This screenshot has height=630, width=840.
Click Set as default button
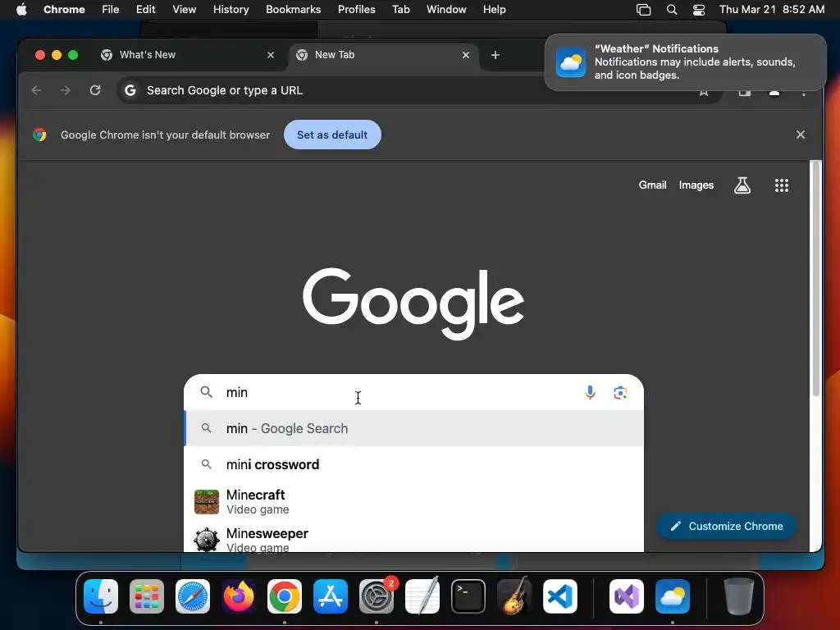[332, 135]
